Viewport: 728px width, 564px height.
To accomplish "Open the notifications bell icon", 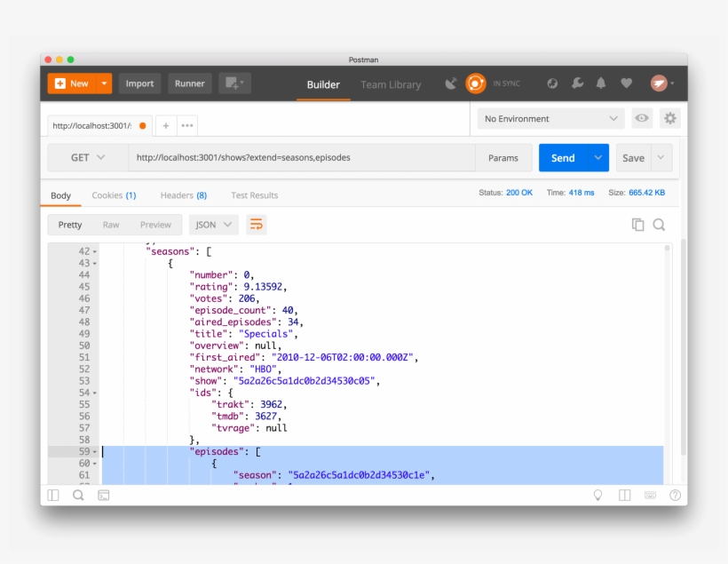I will pos(601,83).
